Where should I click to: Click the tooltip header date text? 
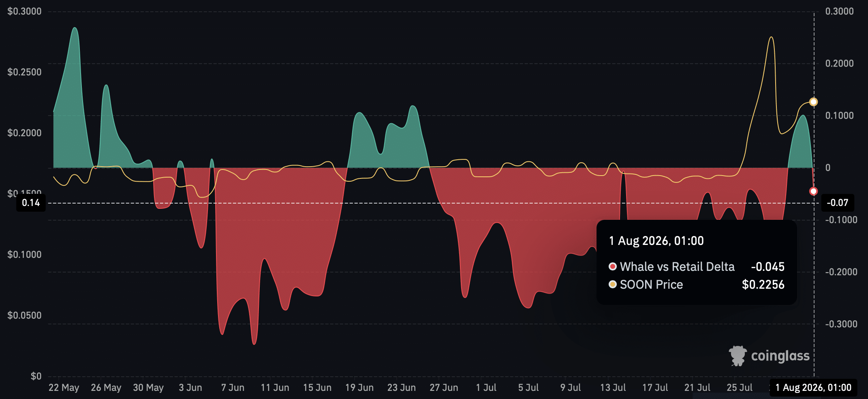[x=656, y=241]
